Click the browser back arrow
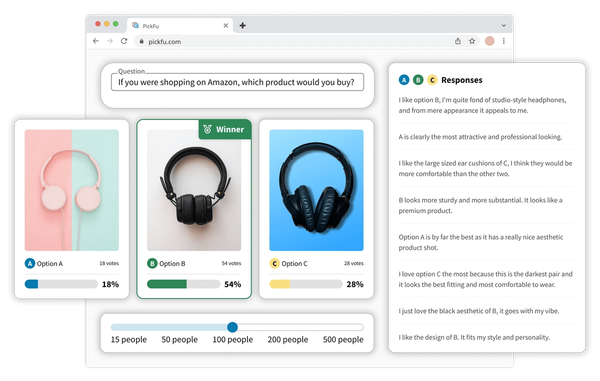 (x=96, y=41)
